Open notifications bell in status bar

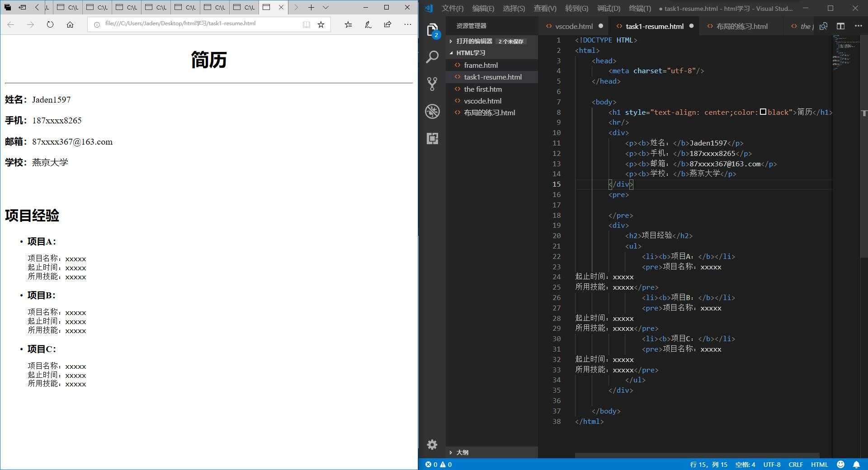point(856,464)
